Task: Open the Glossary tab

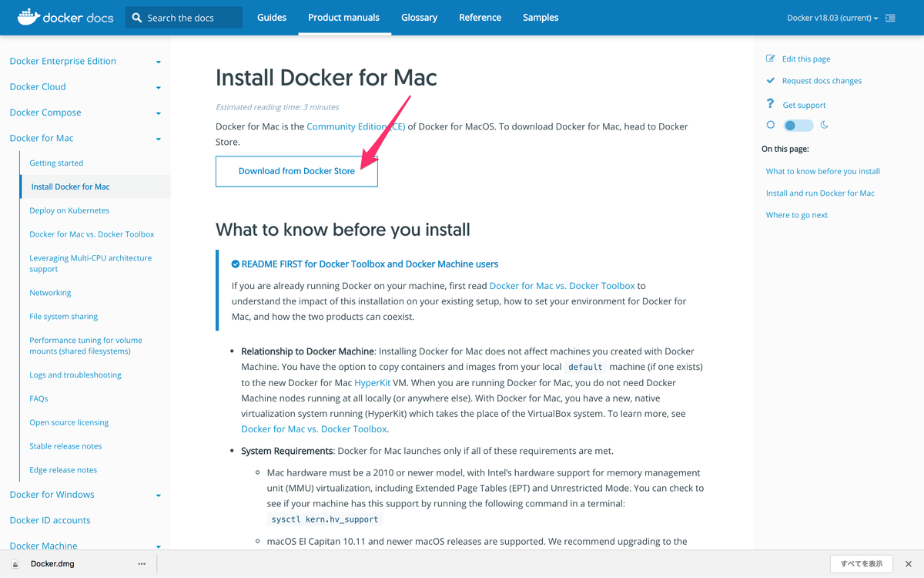Action: [420, 17]
